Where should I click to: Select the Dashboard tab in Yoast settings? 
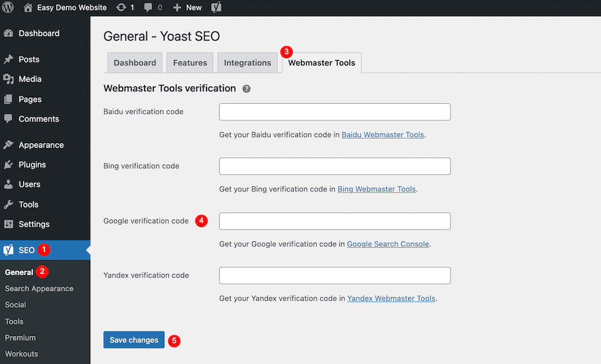(x=135, y=63)
